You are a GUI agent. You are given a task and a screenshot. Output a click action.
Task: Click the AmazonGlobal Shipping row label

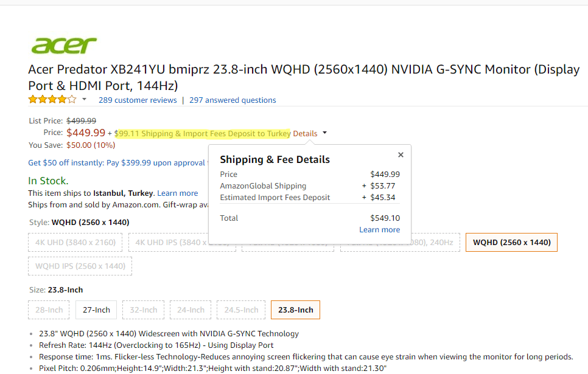click(263, 186)
